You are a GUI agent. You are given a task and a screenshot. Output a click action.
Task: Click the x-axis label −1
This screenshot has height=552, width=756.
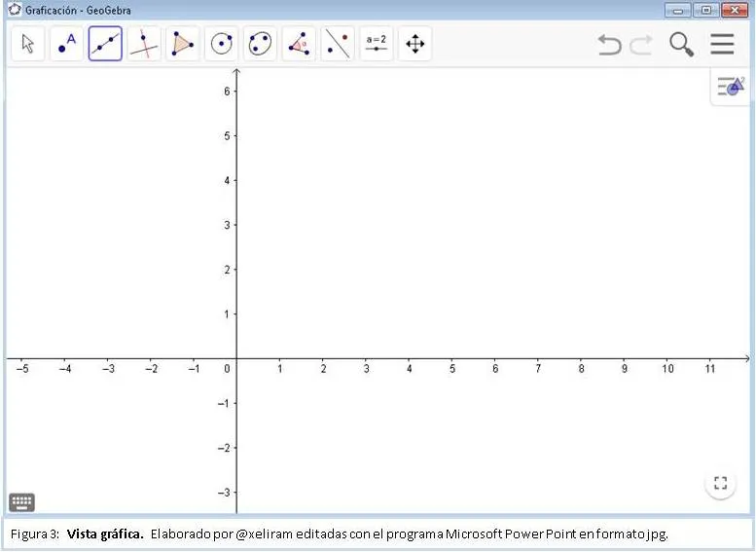[x=195, y=369]
